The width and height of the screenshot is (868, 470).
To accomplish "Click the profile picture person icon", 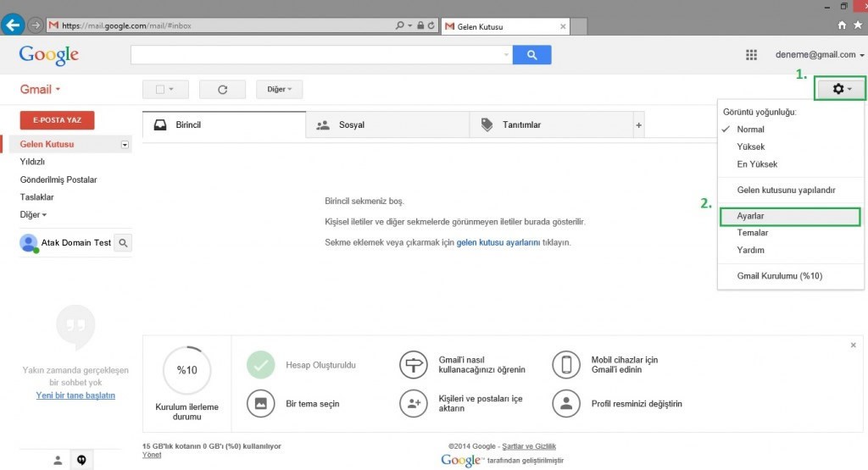I will click(566, 404).
